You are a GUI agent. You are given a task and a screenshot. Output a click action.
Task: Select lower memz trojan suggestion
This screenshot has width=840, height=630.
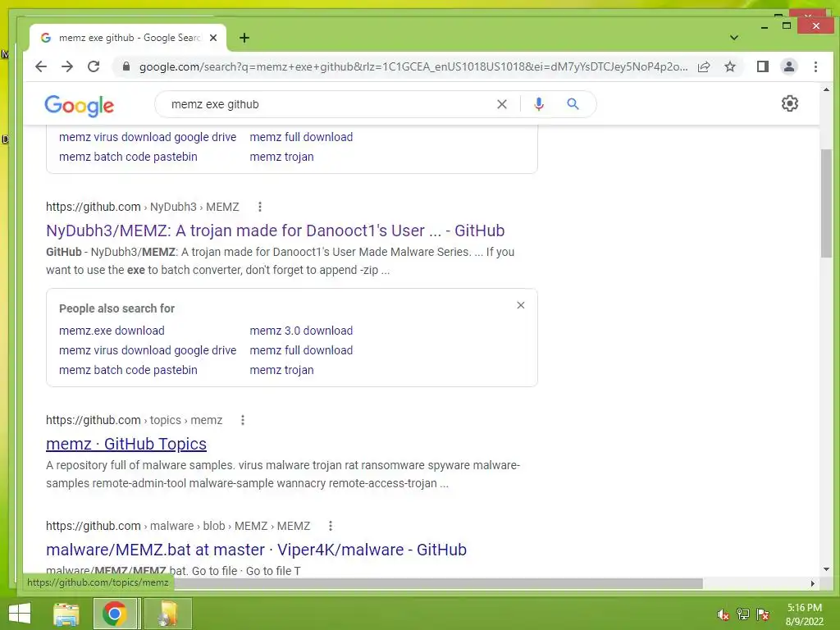click(282, 370)
